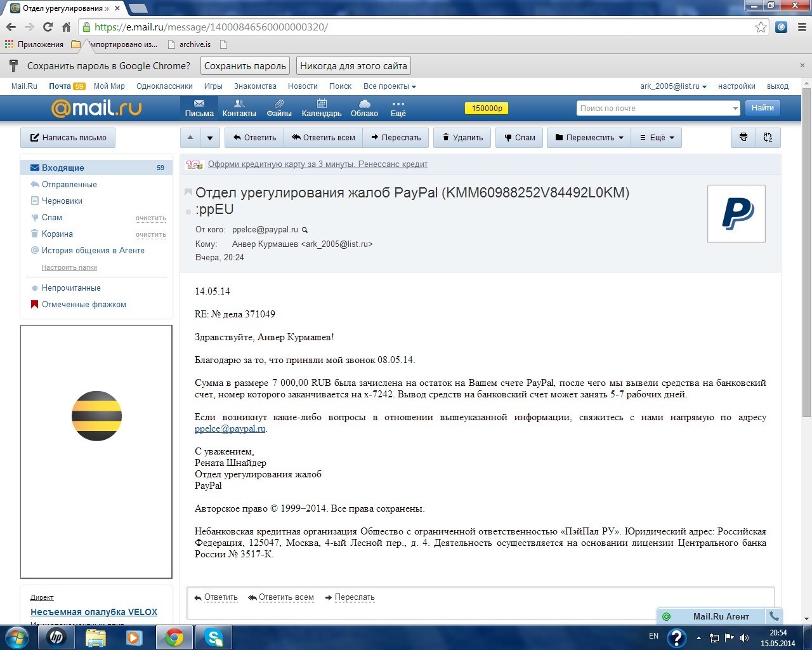The image size is (812, 650).
Task: Go to the previous message with the up arrow
Action: point(190,137)
